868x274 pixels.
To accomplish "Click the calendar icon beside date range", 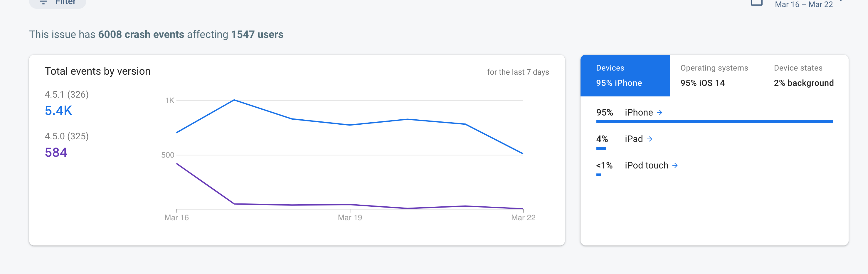I will (756, 3).
